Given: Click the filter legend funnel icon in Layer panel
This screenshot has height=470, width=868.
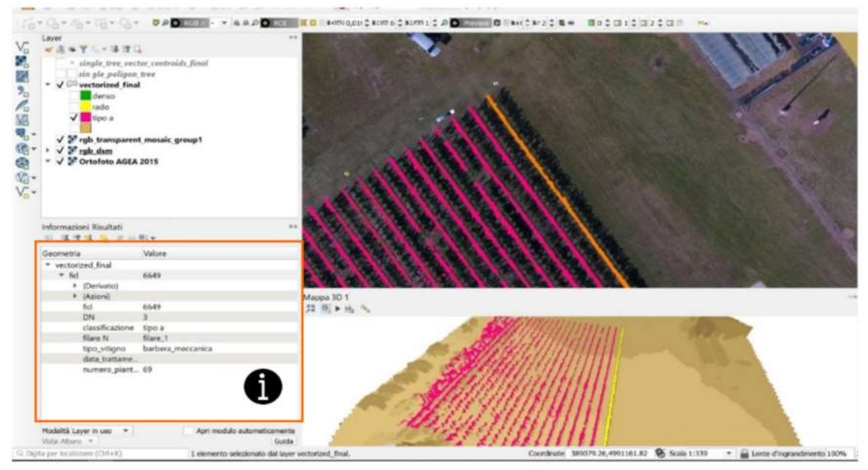Looking at the screenshot, I should pos(83,49).
